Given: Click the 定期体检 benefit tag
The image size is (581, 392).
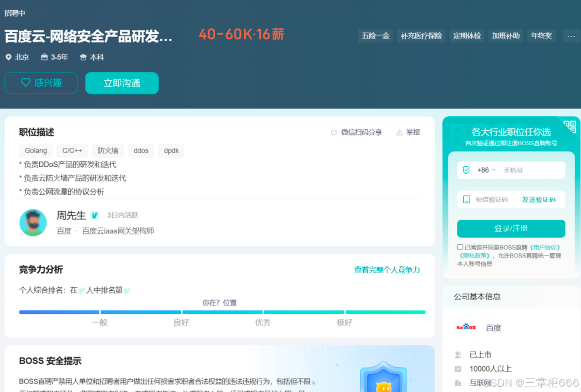Looking at the screenshot, I should tap(467, 36).
